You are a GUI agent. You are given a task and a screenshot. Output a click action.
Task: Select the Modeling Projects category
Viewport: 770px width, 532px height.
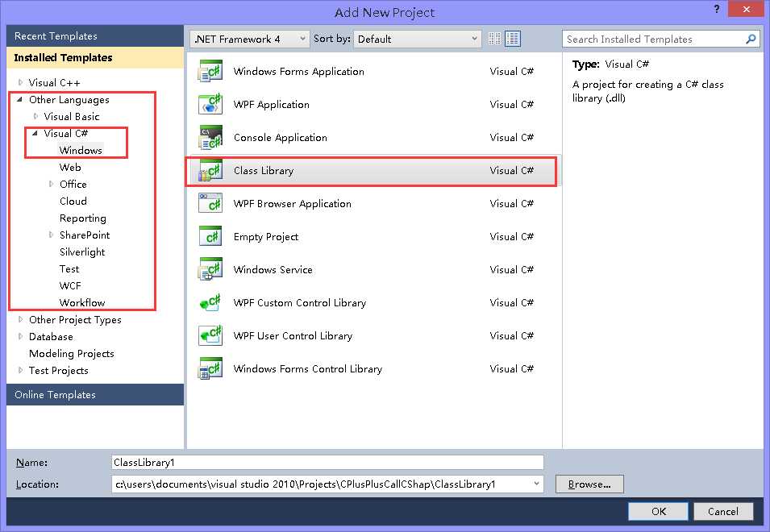tap(71, 353)
